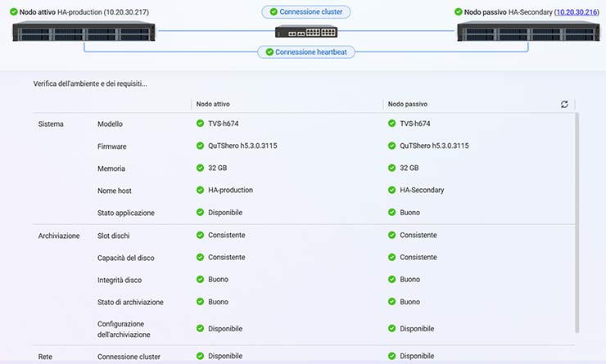Click the active node 32 GB memory value
The image size is (606, 364).
[218, 168]
